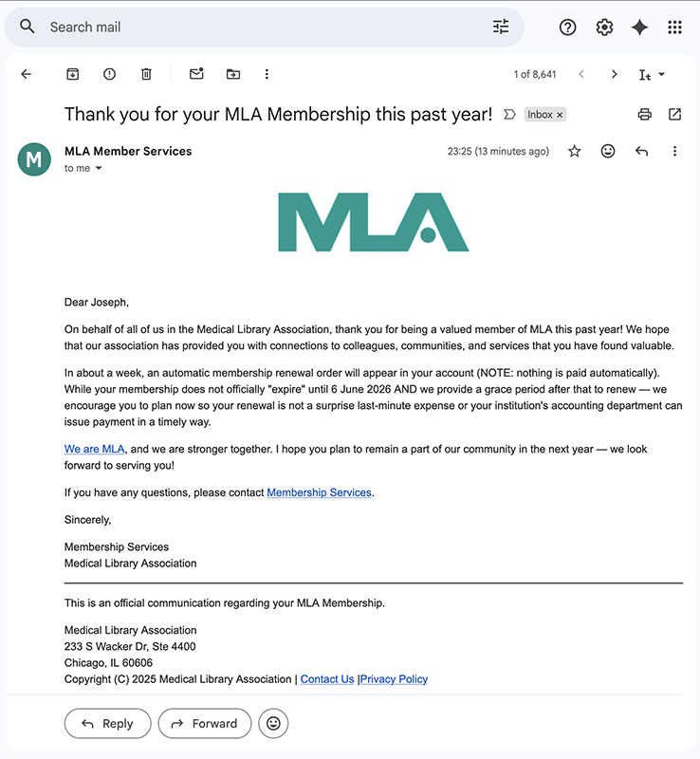Click the Reply button below the email

click(107, 724)
